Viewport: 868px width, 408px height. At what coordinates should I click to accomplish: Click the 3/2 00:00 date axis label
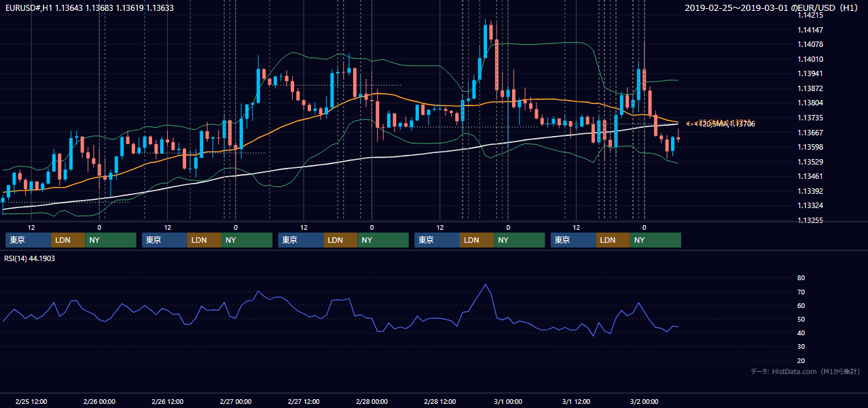coord(644,401)
